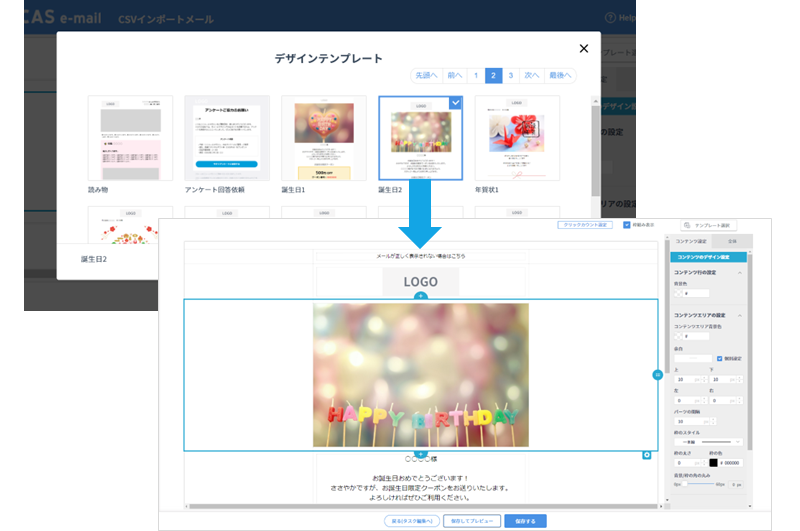Choose the 誕生日2 template thumbnail
Screen dimensions: 800x531
pos(420,138)
